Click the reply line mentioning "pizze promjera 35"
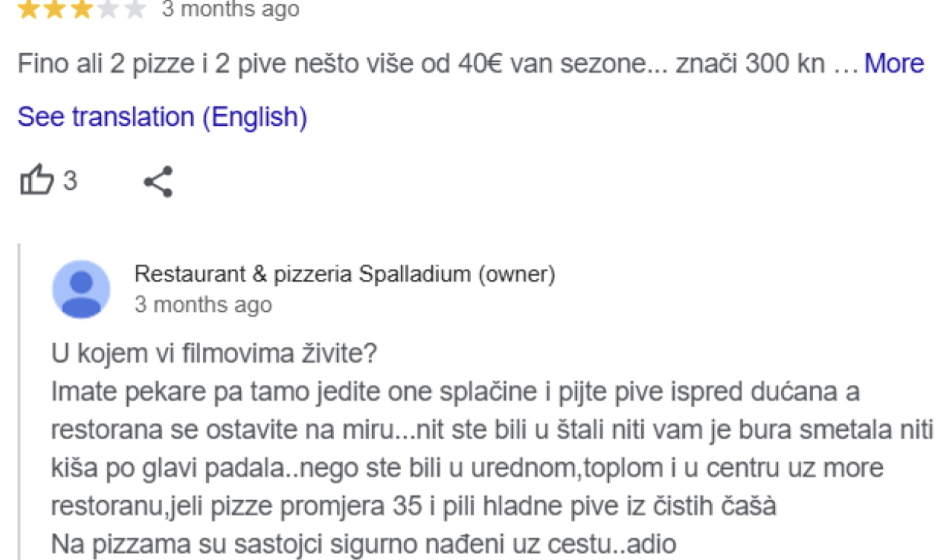 [x=413, y=506]
